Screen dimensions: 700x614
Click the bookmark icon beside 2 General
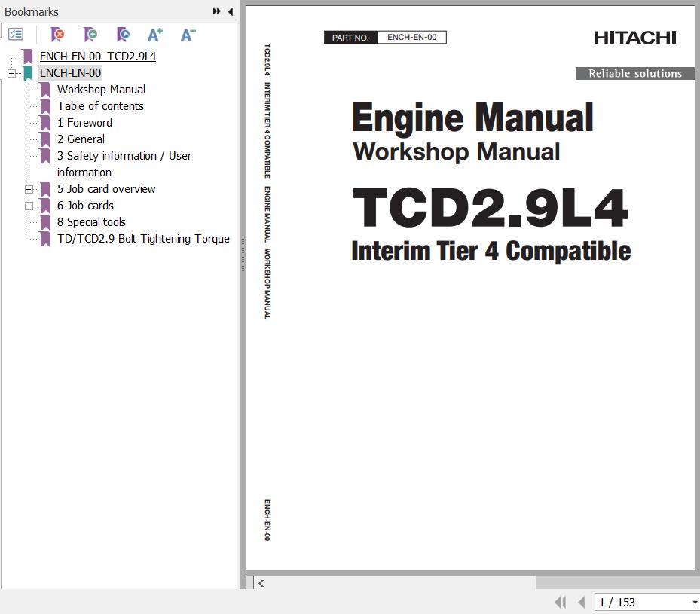[45, 139]
